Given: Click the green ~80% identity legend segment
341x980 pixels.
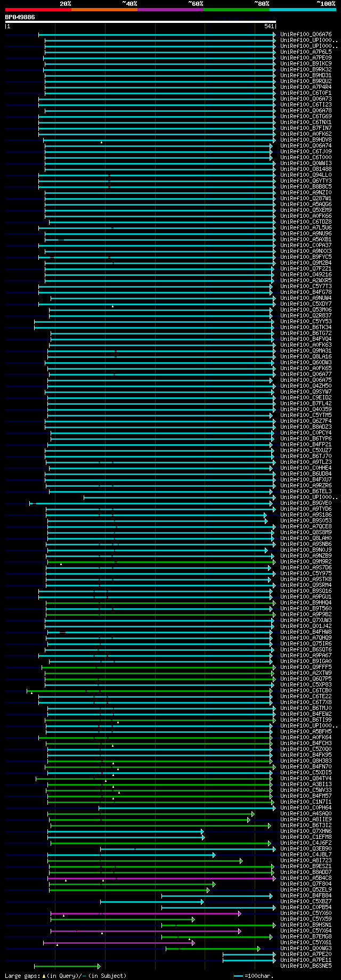Looking at the screenshot, I should tap(237, 9).
